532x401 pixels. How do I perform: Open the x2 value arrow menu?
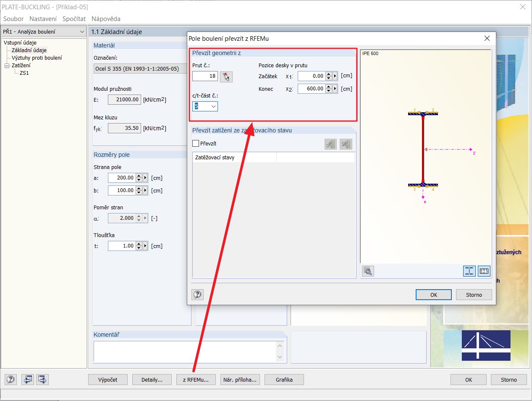(x=335, y=89)
